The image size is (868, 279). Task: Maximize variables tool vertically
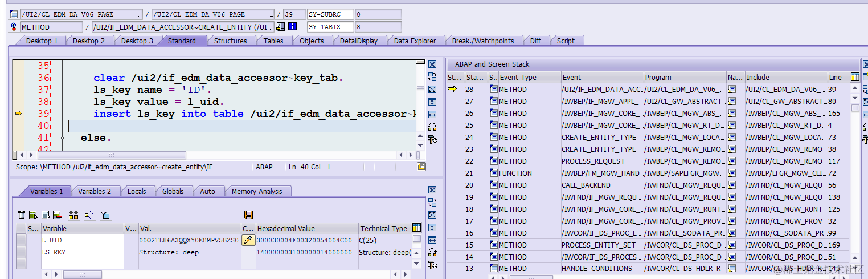click(432, 227)
